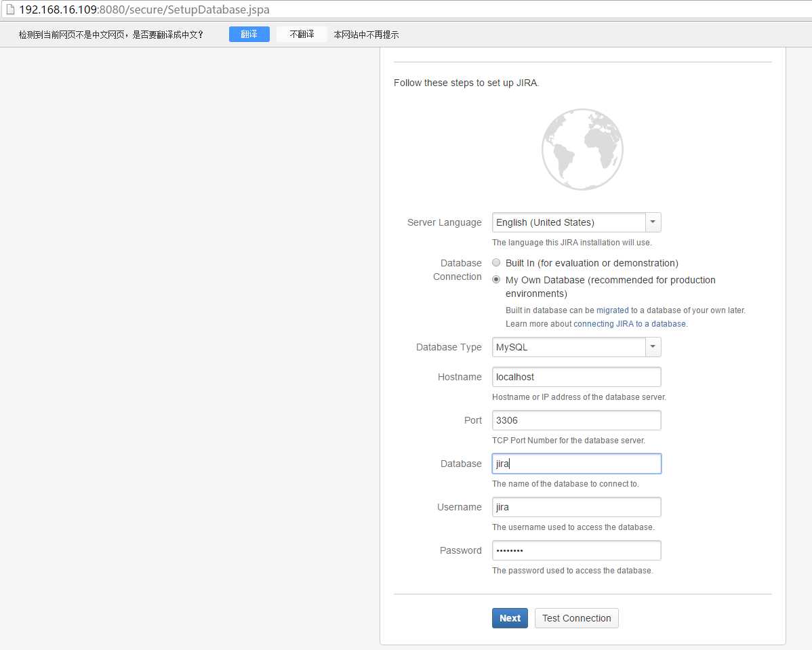Click the Server Language label

(x=445, y=222)
